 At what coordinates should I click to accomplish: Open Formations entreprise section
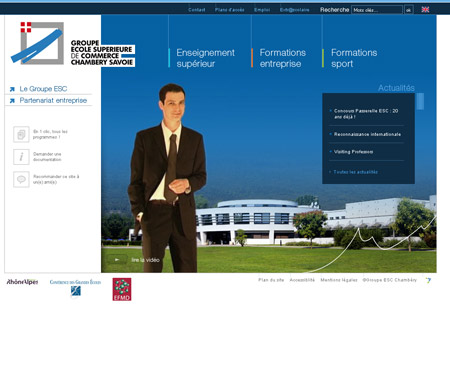[283, 58]
